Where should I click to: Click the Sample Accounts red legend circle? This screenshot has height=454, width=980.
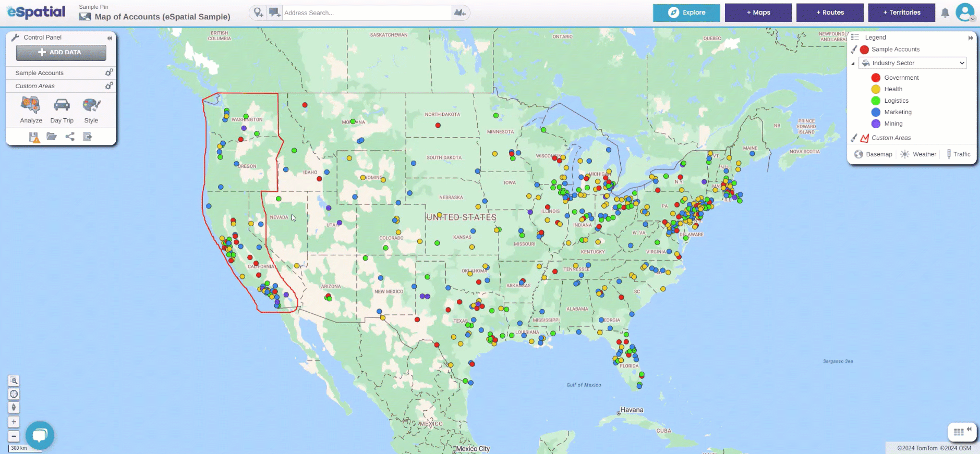(x=864, y=50)
